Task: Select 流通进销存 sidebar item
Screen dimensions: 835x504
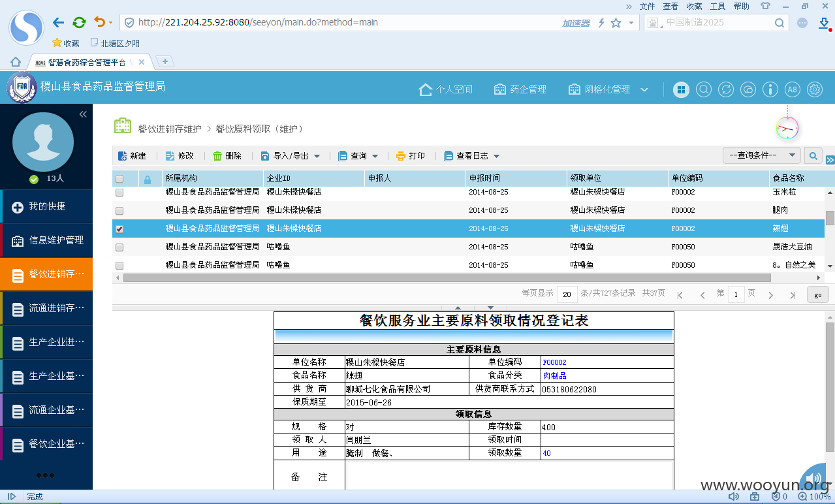Action: pos(46,308)
